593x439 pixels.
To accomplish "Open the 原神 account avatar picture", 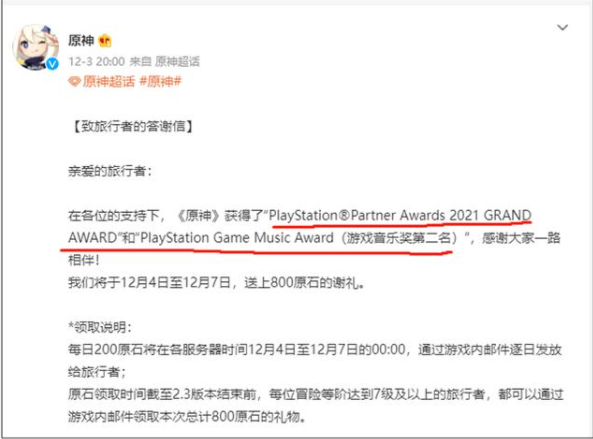I will [35, 47].
